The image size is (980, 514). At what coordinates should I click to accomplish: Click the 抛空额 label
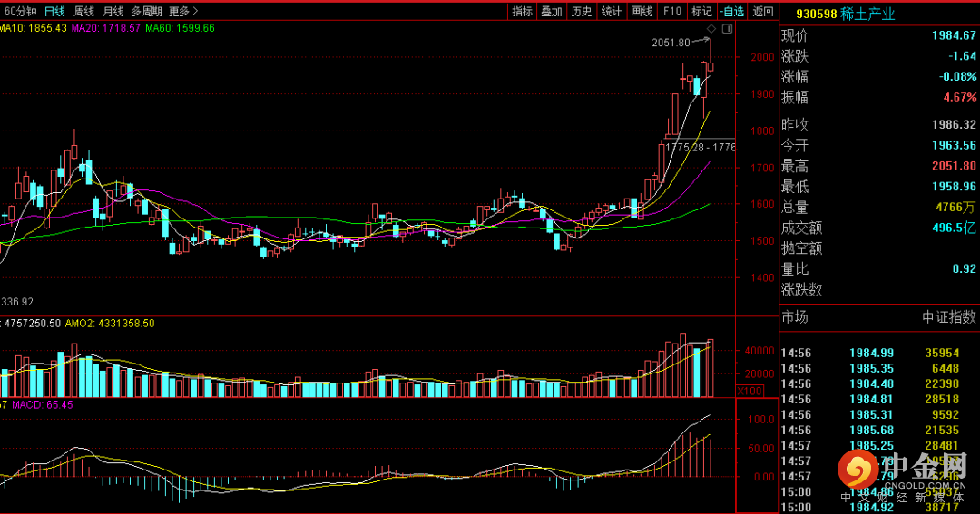click(801, 248)
